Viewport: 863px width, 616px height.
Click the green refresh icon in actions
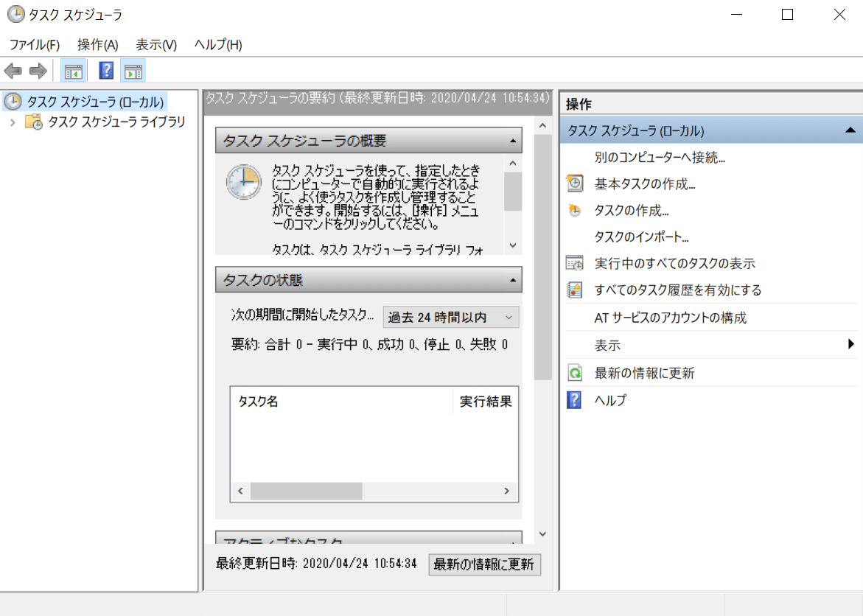[575, 373]
